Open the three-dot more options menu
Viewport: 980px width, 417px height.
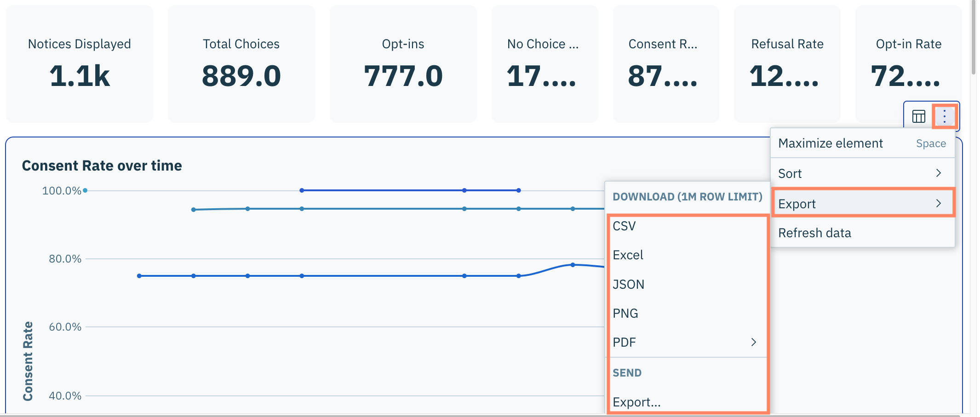tap(945, 116)
